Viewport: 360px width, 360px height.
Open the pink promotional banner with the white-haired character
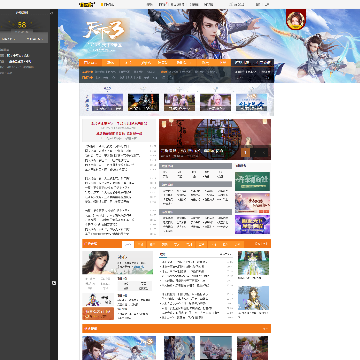252,203
